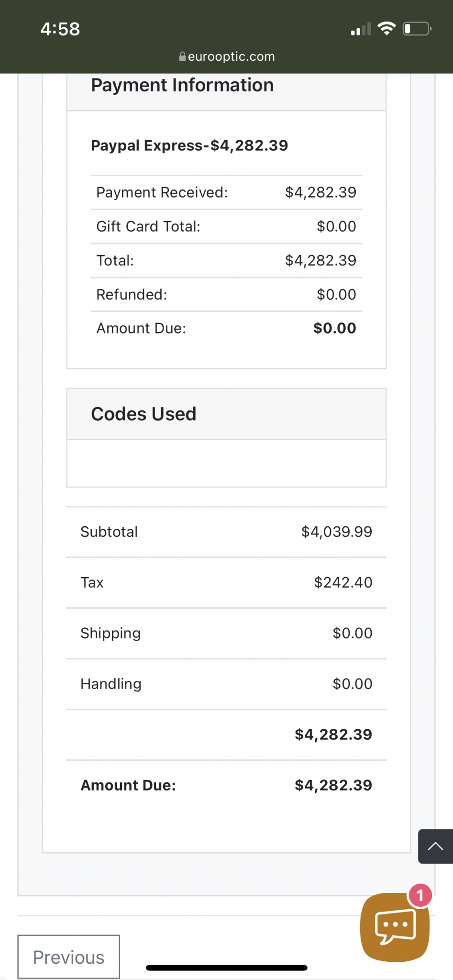The height and width of the screenshot is (980, 453).
Task: Tap the padlock icon beside eurooptic.com
Action: [182, 56]
